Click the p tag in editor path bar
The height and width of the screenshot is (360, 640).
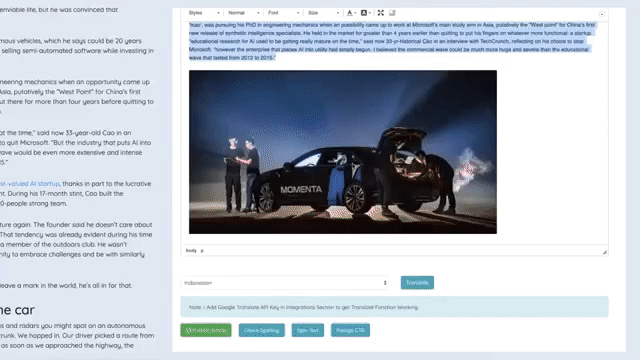(202, 251)
